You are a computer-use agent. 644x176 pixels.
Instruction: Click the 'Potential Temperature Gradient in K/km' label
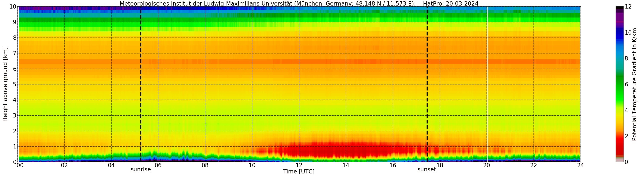pyautogui.click(x=634, y=84)
